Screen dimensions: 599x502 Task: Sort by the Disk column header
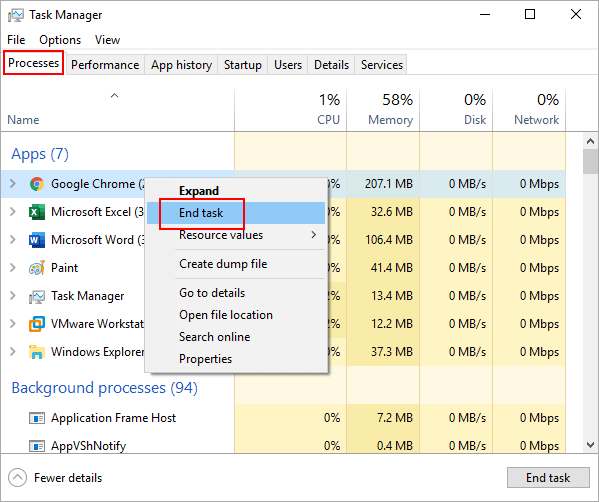click(456, 111)
